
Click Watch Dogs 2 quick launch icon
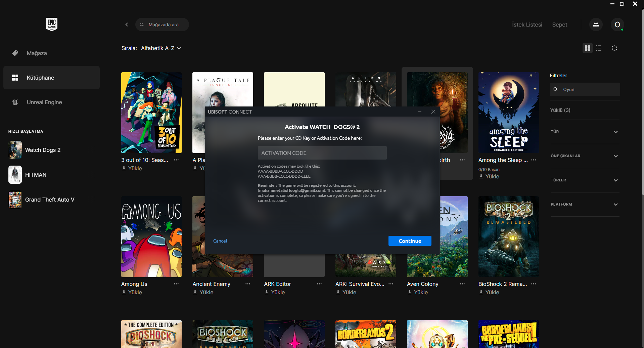click(x=15, y=150)
